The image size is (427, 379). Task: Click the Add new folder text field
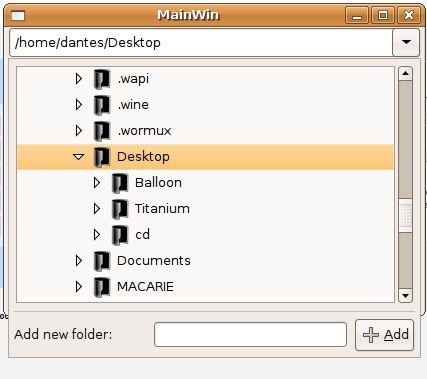pyautogui.click(x=250, y=334)
